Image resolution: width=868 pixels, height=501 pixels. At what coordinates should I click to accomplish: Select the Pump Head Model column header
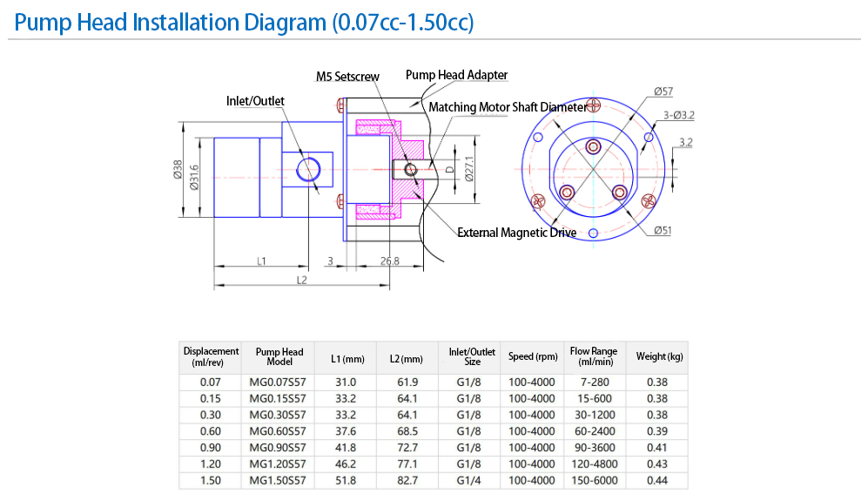[279, 356]
